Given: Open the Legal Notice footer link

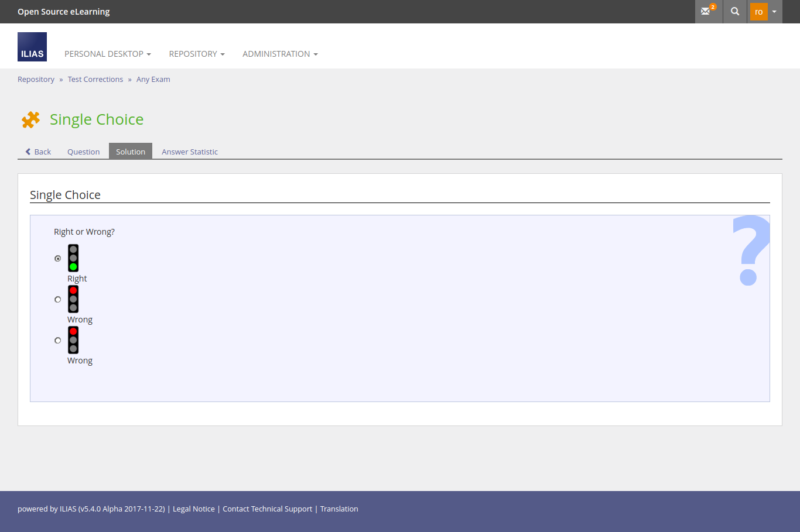Looking at the screenshot, I should click(x=194, y=509).
